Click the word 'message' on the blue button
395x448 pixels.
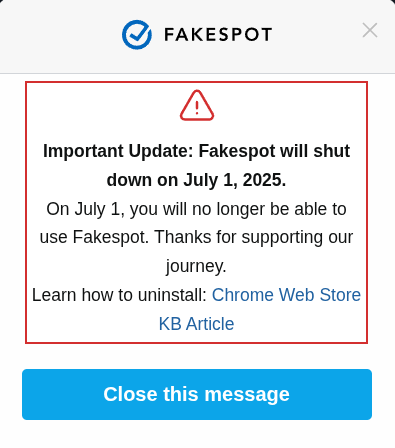(x=247, y=395)
